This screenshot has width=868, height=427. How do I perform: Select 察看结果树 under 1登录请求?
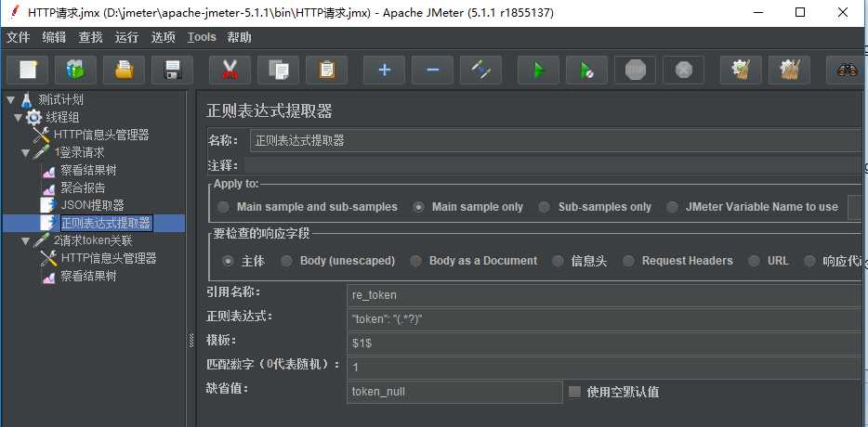(89, 171)
